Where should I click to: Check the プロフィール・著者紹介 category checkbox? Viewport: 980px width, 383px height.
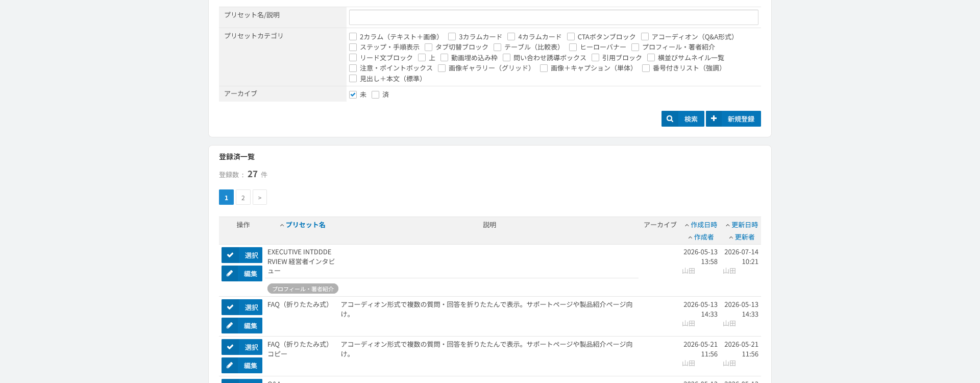click(635, 47)
